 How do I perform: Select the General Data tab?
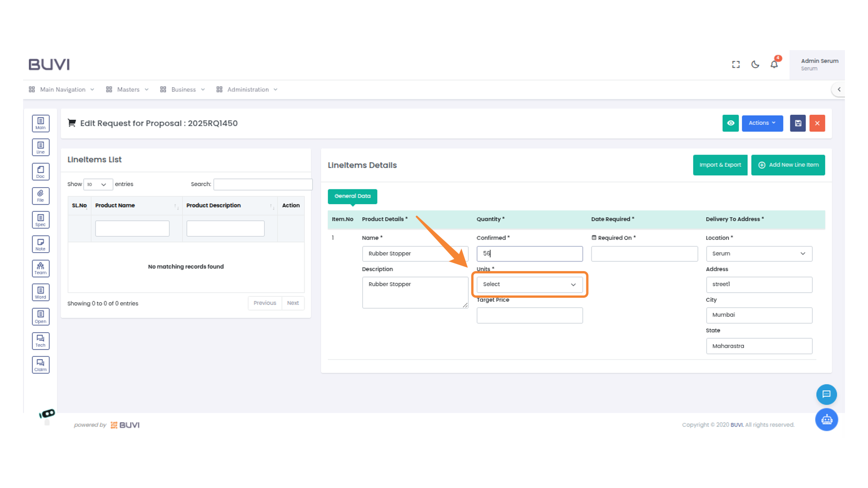352,196
